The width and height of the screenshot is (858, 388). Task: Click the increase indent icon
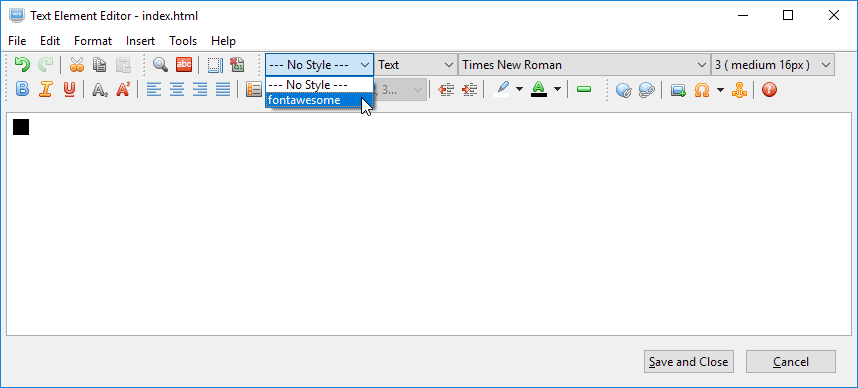[x=469, y=89]
